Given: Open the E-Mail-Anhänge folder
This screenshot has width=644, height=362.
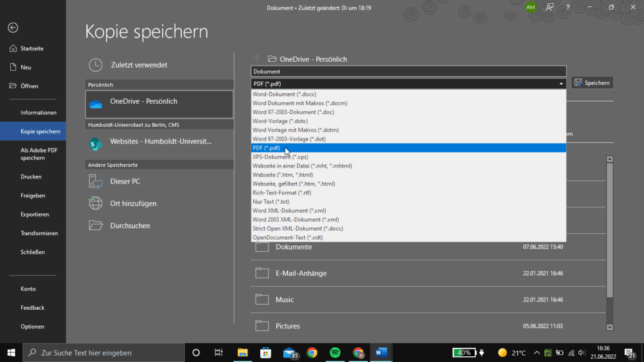Looking at the screenshot, I should (x=428, y=273).
